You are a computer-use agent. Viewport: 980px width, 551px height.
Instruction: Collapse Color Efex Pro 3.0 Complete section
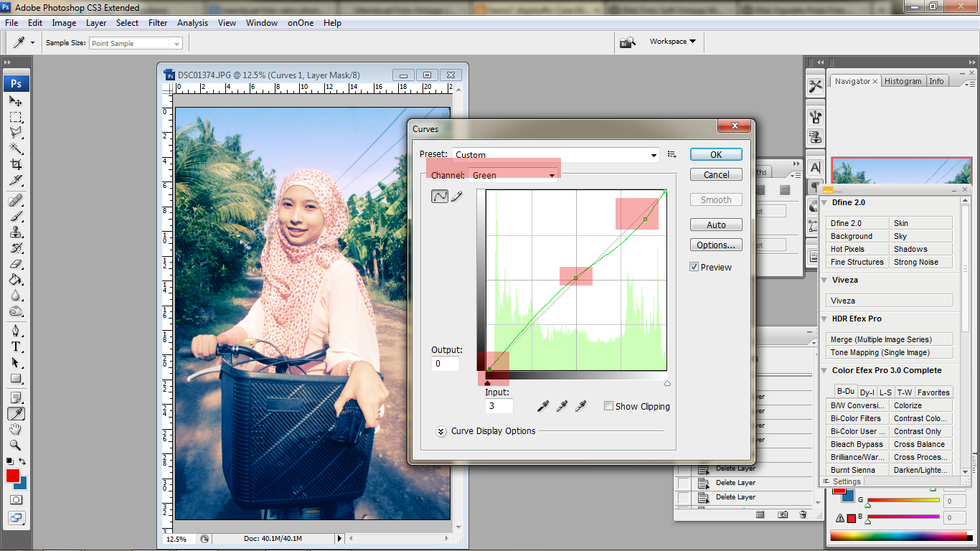[x=826, y=371]
